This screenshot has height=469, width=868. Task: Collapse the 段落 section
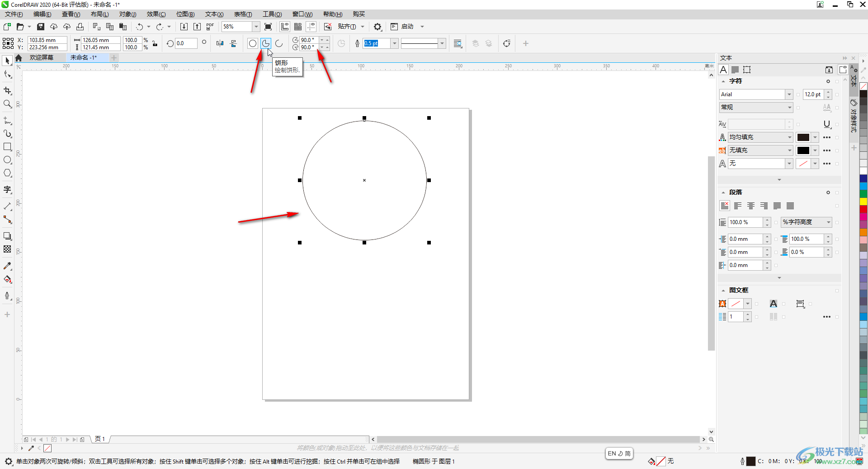pos(723,192)
